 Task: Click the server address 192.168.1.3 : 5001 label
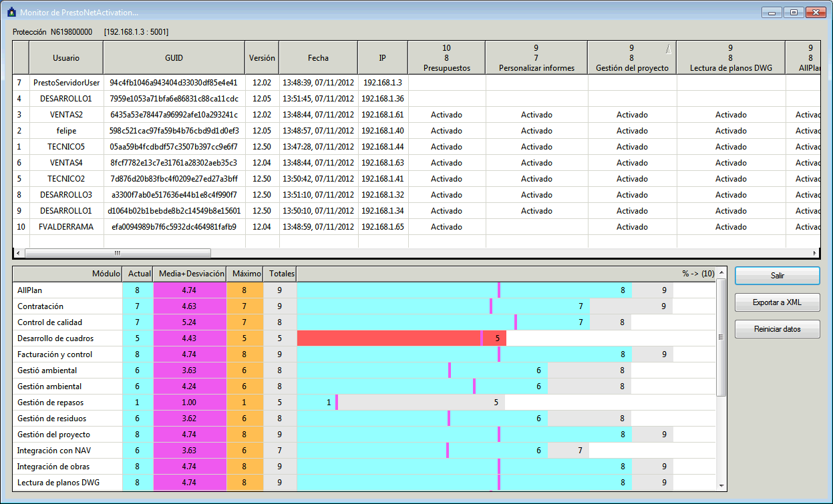coord(136,31)
